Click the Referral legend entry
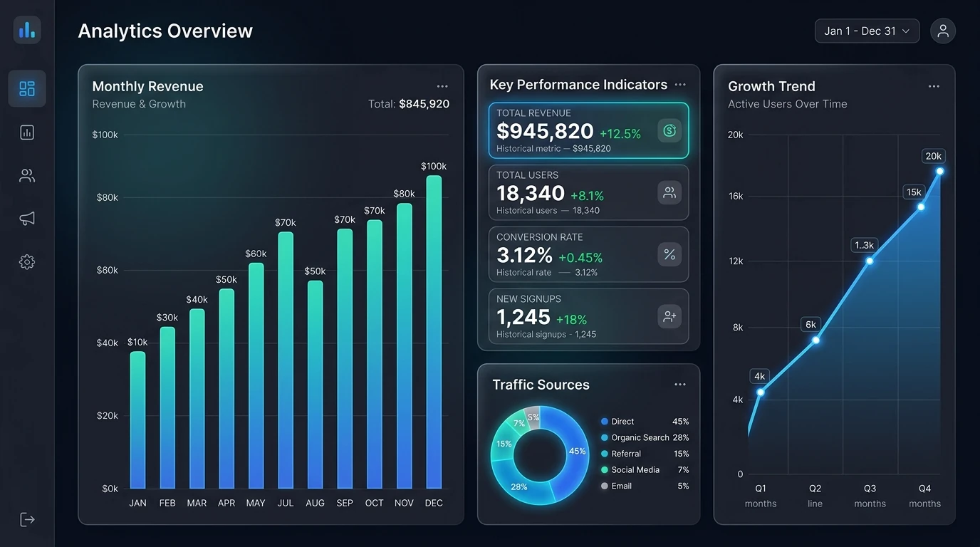980x547 pixels. pos(645,454)
